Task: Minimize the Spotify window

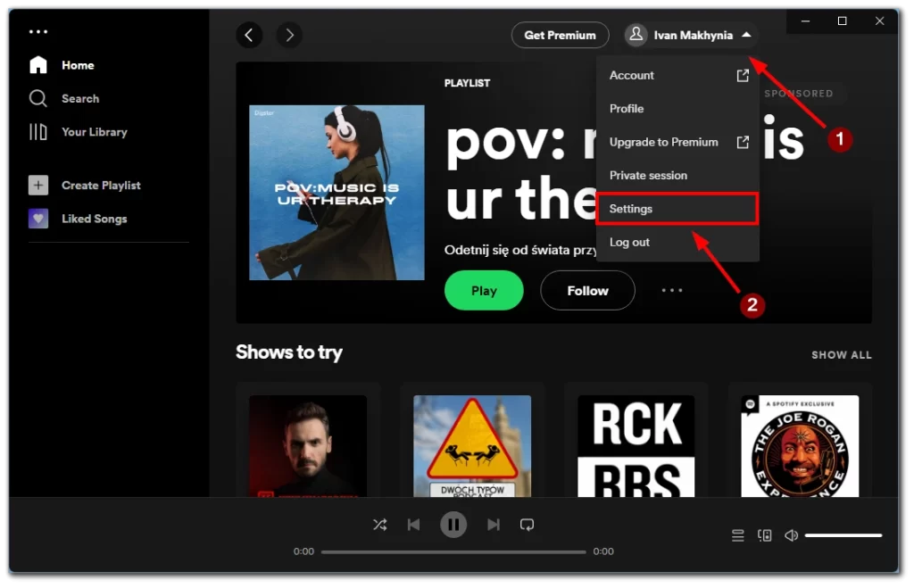Action: [806, 21]
